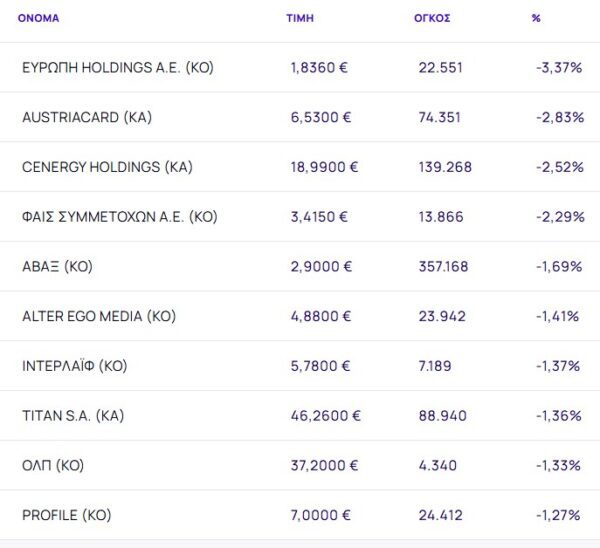
Task: Click the PROFILE -1,27% change value
Action: coord(559,516)
